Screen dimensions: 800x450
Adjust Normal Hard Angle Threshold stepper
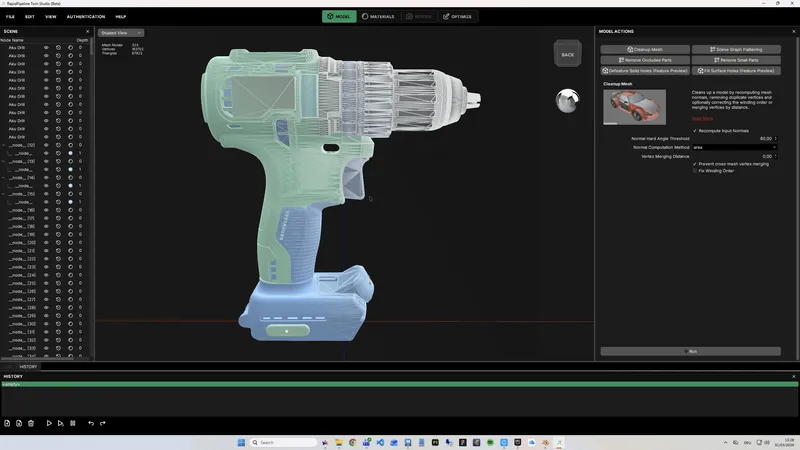coord(775,138)
